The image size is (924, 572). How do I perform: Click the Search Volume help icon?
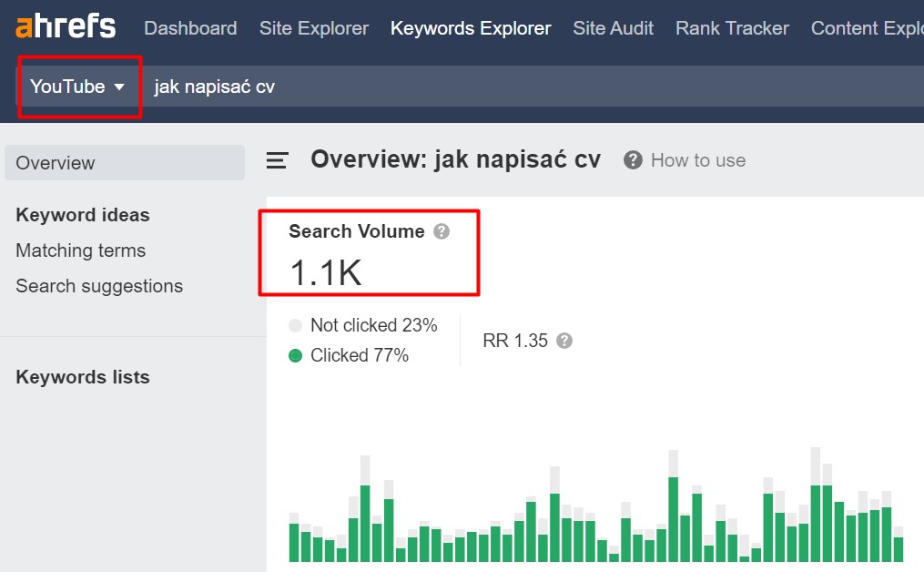442,231
